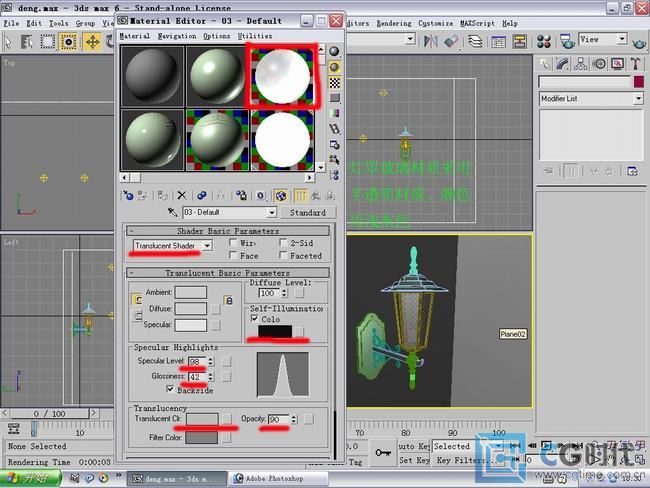Image resolution: width=650 pixels, height=488 pixels.
Task: Click the Specular Level spinner arrows
Action: [211, 361]
